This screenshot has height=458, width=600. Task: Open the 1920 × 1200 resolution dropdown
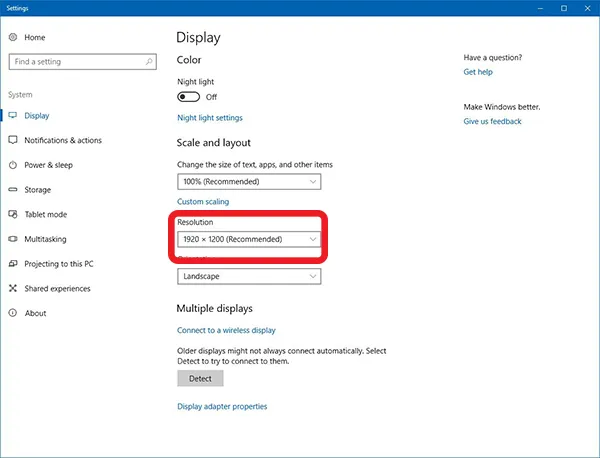pyautogui.click(x=249, y=239)
